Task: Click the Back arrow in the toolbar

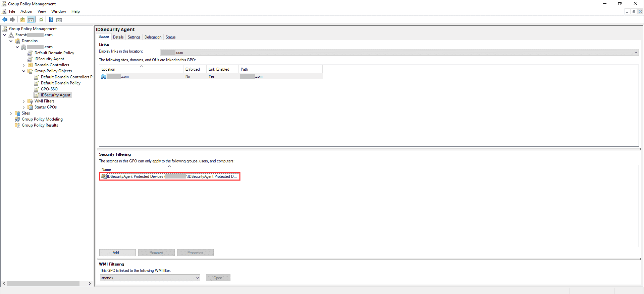Action: (5, 20)
